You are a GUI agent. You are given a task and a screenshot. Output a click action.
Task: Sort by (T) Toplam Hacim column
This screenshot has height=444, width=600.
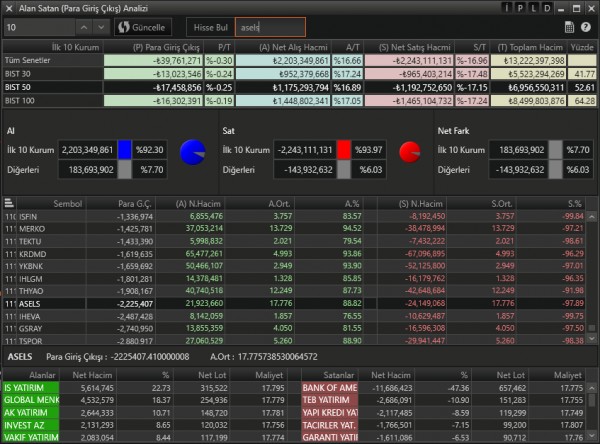pyautogui.click(x=528, y=47)
